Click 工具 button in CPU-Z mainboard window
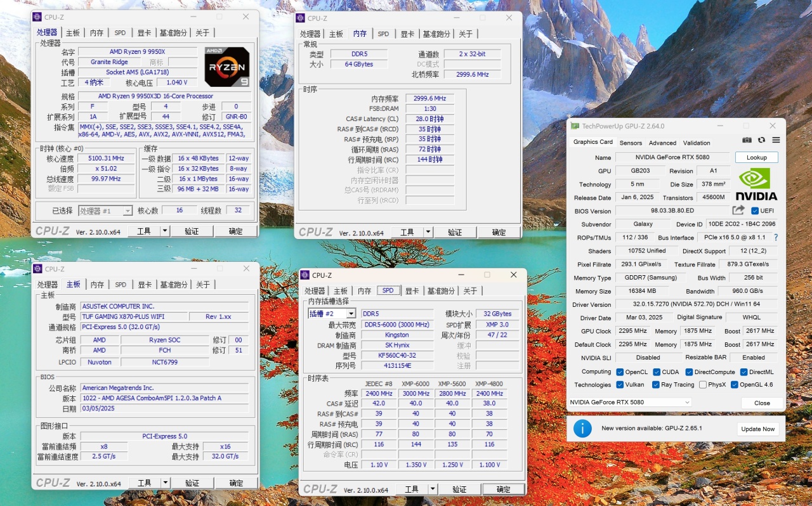812x506 pixels. tap(145, 483)
